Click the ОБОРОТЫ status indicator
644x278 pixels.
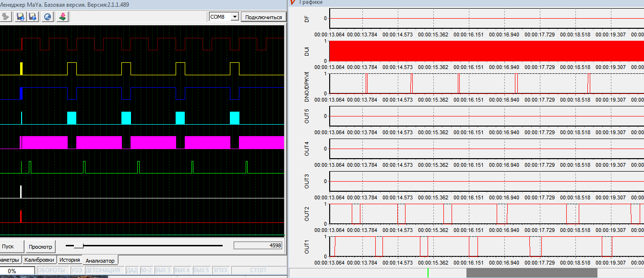pos(52,270)
